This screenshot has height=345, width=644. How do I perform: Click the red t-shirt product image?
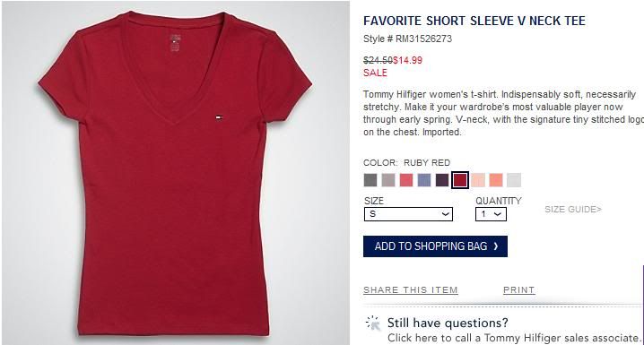coord(176,172)
